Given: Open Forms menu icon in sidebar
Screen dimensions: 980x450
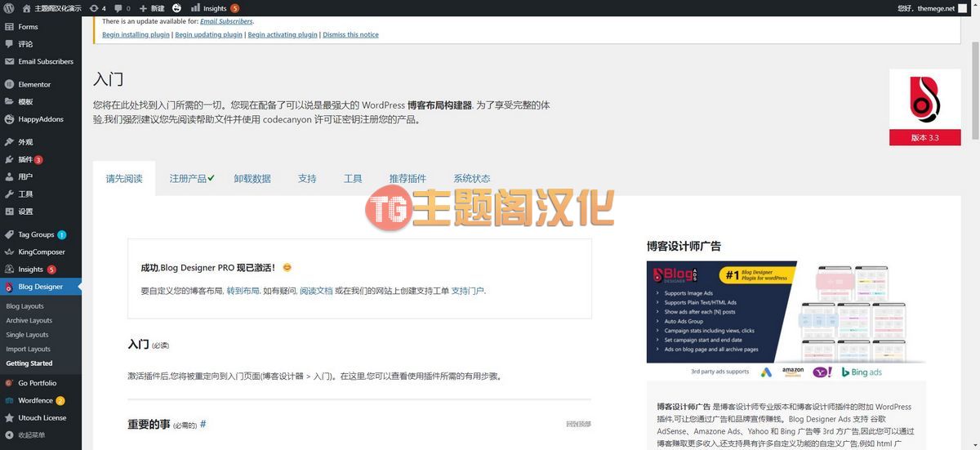Looking at the screenshot, I should (9, 26).
